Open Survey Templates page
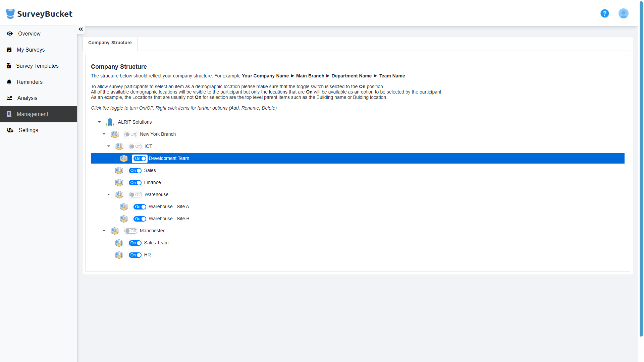The width and height of the screenshot is (644, 362). click(39, 66)
